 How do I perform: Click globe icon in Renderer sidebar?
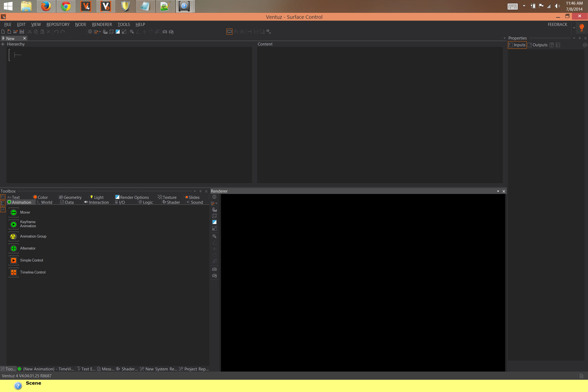[214, 197]
